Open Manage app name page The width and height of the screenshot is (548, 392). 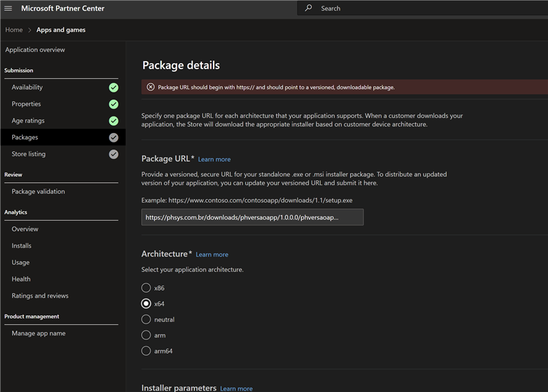pos(38,333)
